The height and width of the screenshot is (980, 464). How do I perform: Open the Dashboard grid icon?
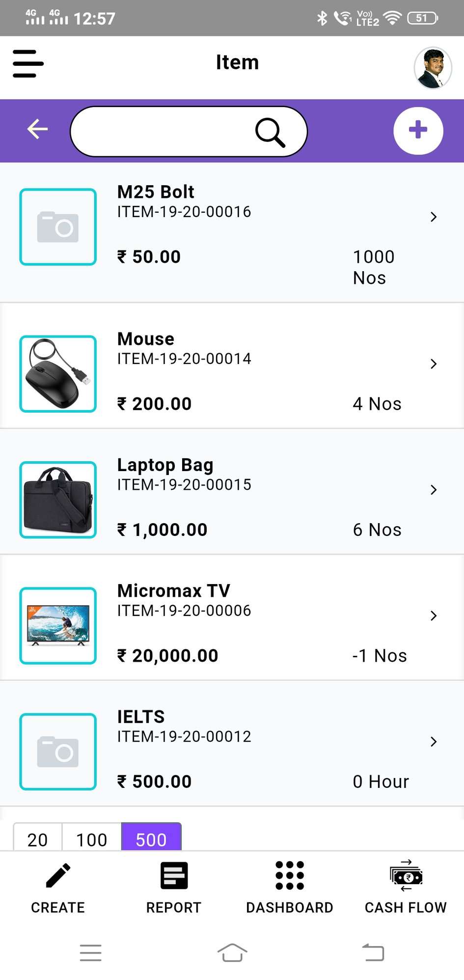(x=290, y=876)
